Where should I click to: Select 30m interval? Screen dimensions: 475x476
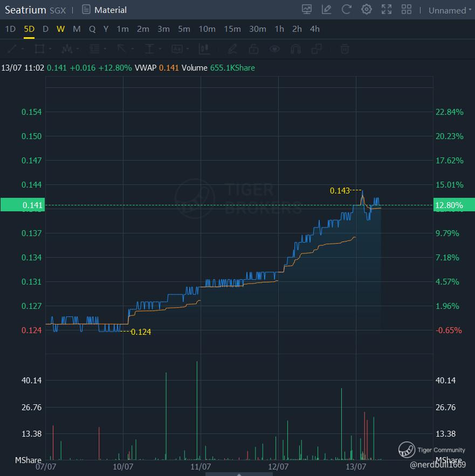coord(258,29)
